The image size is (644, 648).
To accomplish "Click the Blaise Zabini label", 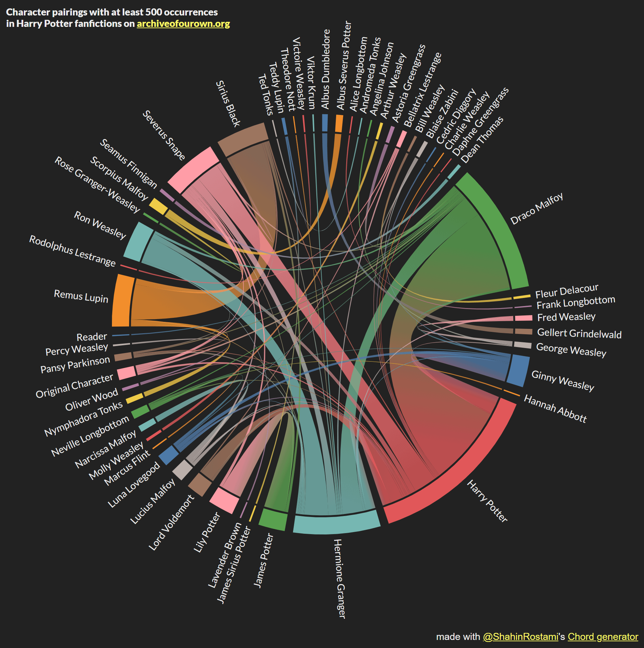I will (442, 114).
